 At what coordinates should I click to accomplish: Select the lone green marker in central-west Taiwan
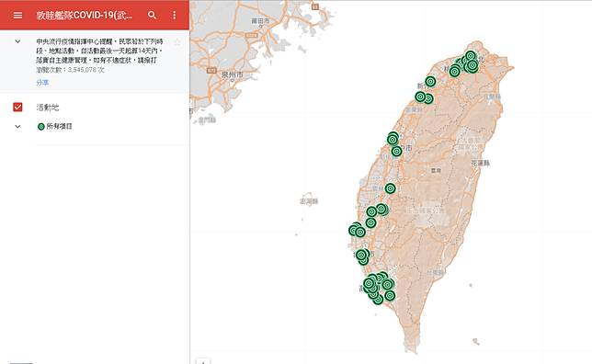tap(390, 188)
